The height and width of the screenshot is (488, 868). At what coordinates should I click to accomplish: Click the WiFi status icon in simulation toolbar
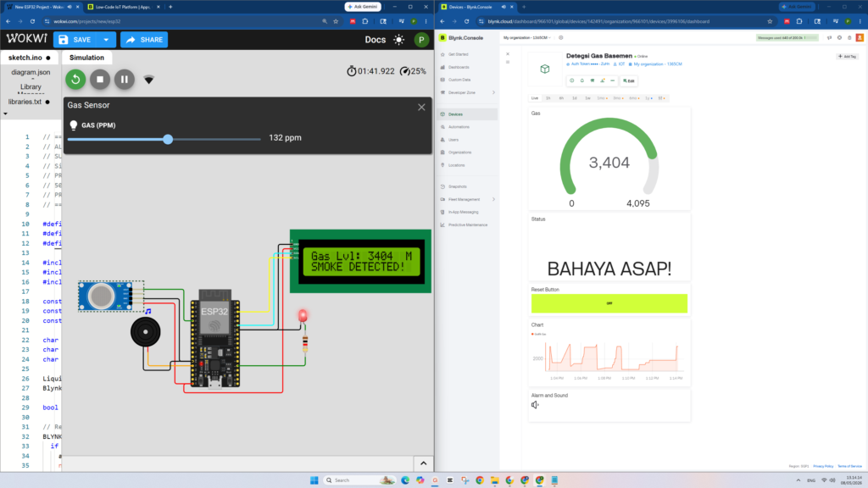coord(148,80)
